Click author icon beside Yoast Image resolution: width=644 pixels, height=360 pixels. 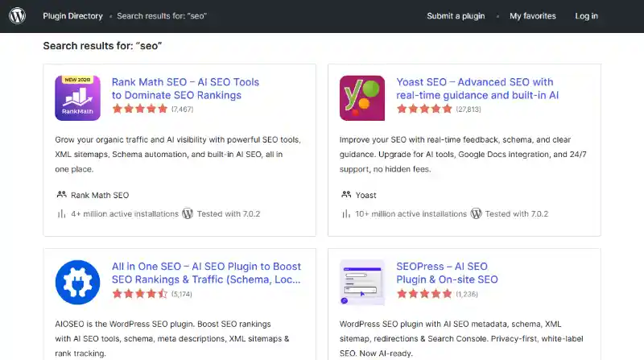(x=346, y=194)
